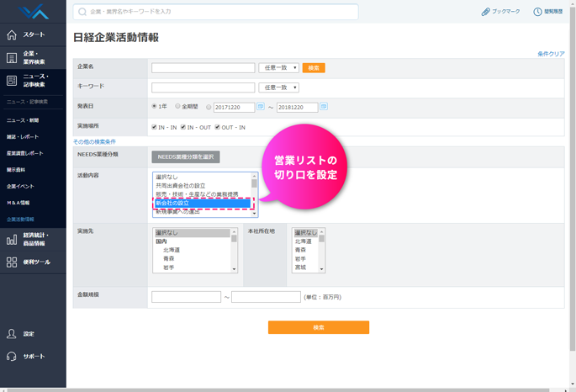
Task: Uncheck the IN - OUT checkbox
Action: tap(183, 127)
